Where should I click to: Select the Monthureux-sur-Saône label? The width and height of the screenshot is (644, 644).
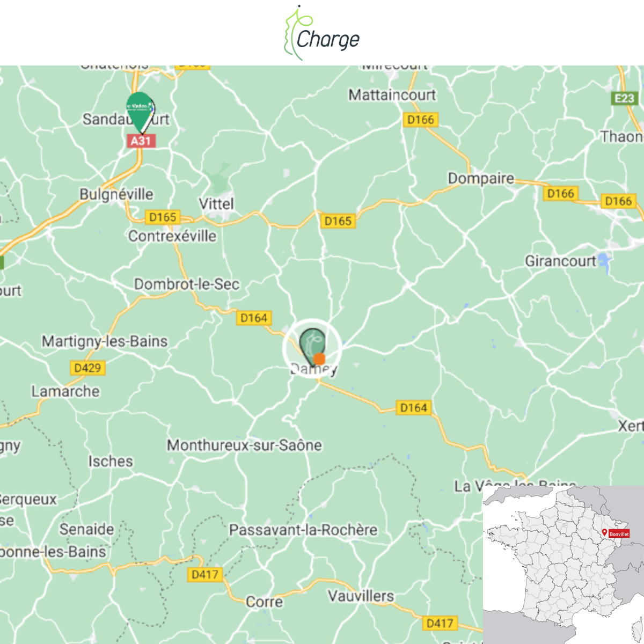[x=244, y=445]
